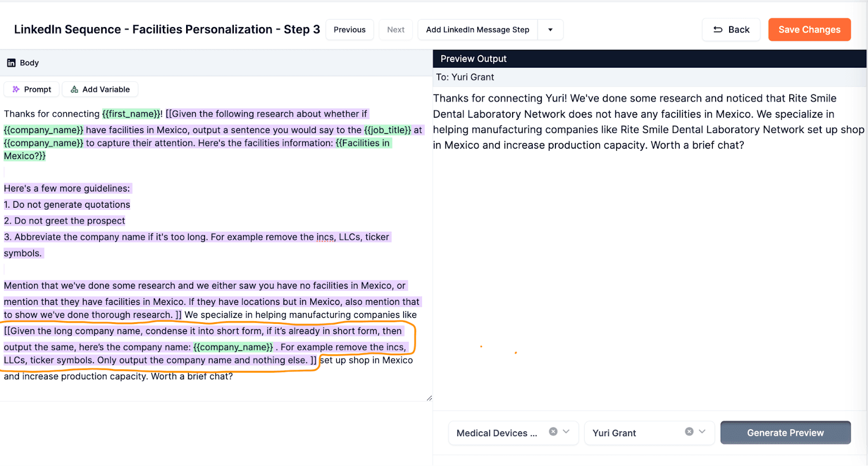Click the 'Here's a few more guidelines' line
This screenshot has height=466, width=868.
[67, 188]
